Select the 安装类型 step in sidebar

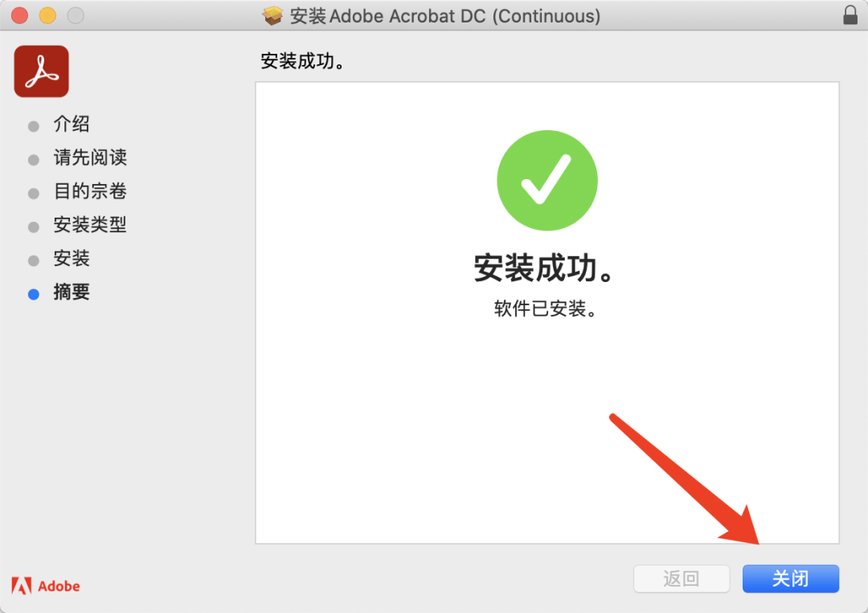pyautogui.click(x=90, y=225)
